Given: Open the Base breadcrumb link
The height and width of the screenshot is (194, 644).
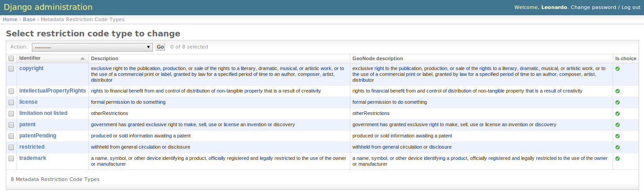Looking at the screenshot, I should click(29, 19).
